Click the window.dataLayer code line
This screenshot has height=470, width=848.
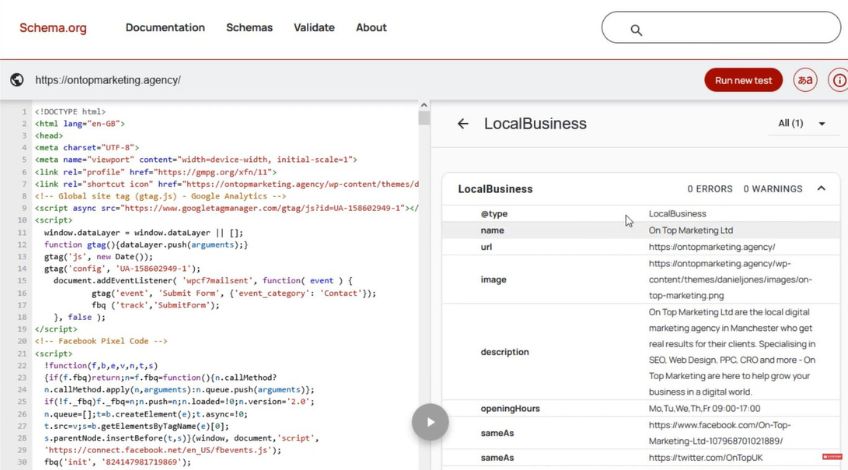pyautogui.click(x=143, y=233)
